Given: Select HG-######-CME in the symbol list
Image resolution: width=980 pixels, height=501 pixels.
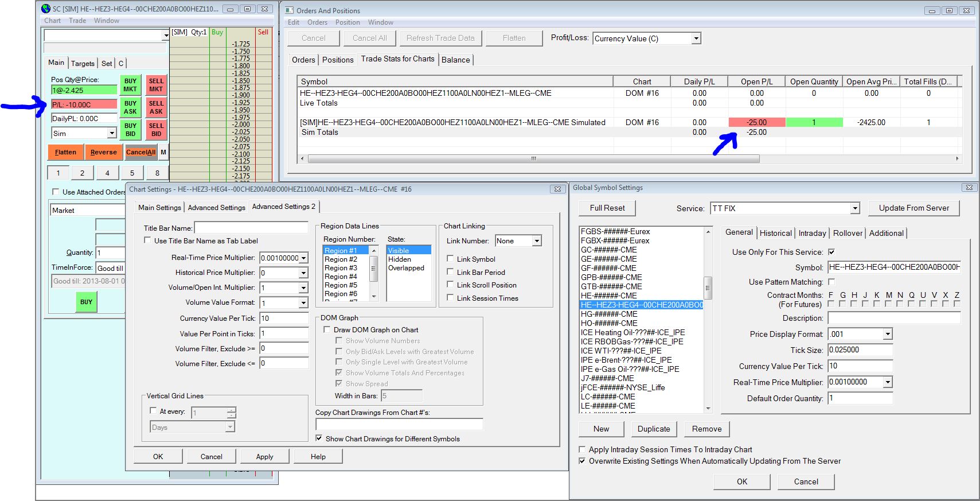Looking at the screenshot, I should (609, 314).
